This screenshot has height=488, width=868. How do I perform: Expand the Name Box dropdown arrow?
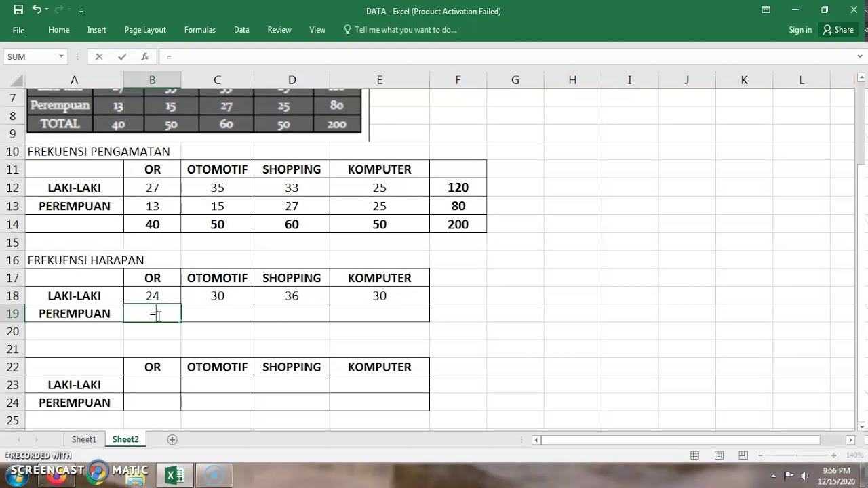coord(61,57)
